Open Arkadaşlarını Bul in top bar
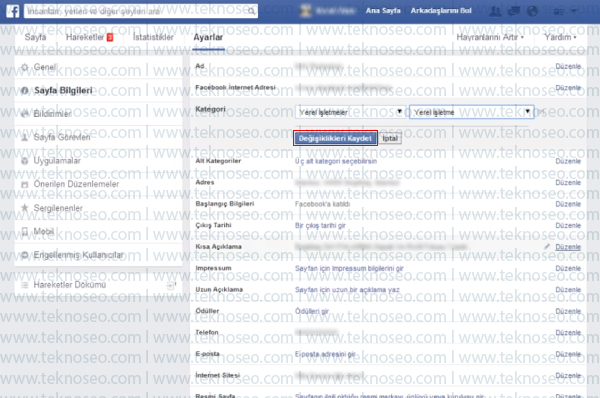 pos(441,11)
